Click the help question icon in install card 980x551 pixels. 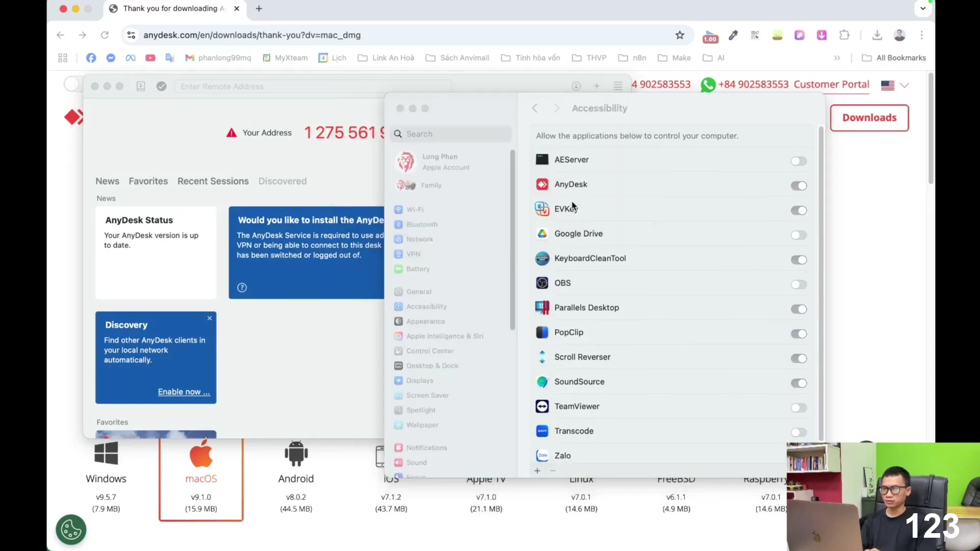[242, 288]
